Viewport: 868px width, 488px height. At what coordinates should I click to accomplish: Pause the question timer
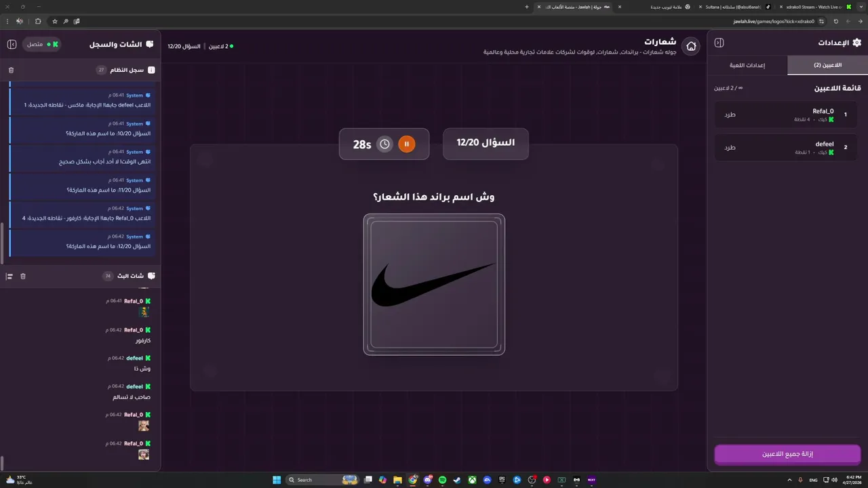(406, 144)
